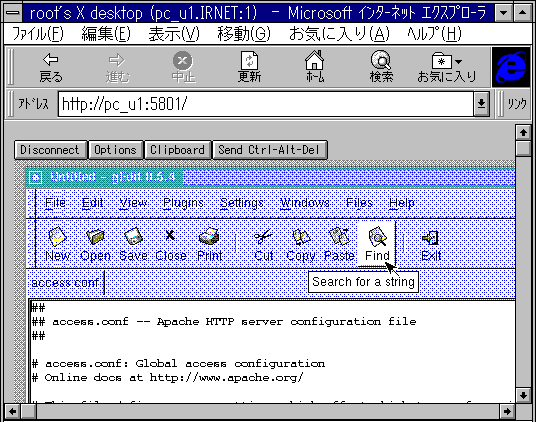The height and width of the screenshot is (422, 536).
Task: Open the address bar dropdown arrow
Action: pyautogui.click(x=481, y=104)
